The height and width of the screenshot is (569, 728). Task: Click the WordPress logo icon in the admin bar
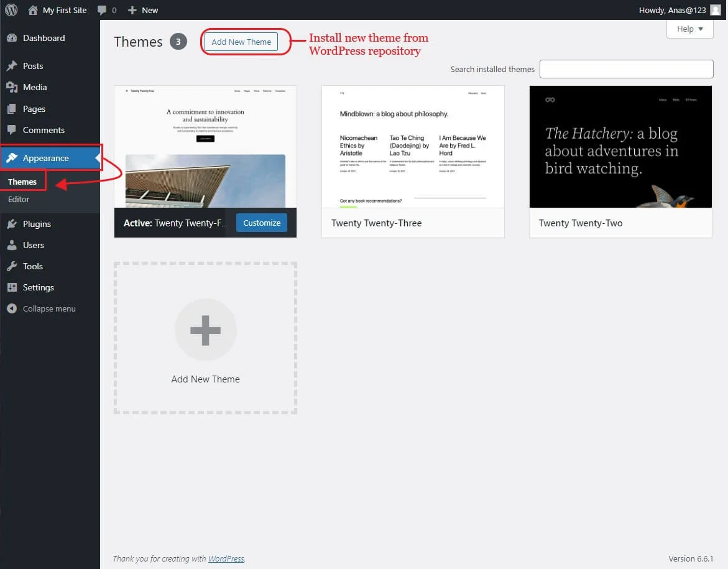[11, 10]
